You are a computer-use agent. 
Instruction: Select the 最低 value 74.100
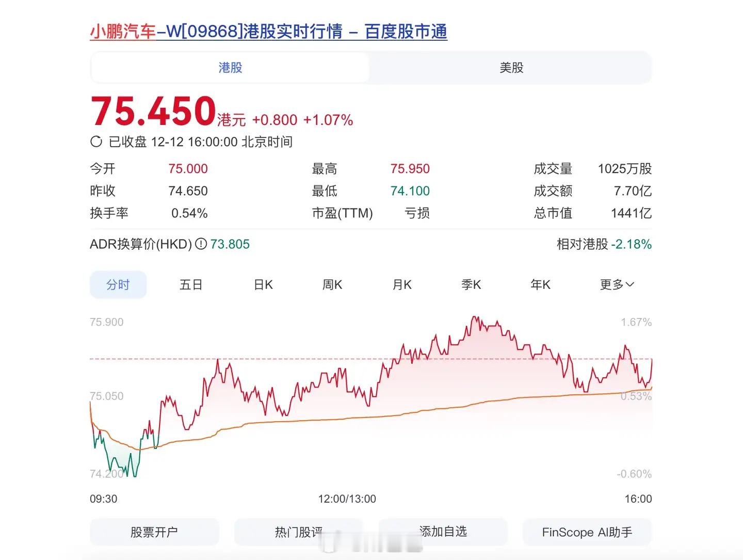(x=410, y=191)
